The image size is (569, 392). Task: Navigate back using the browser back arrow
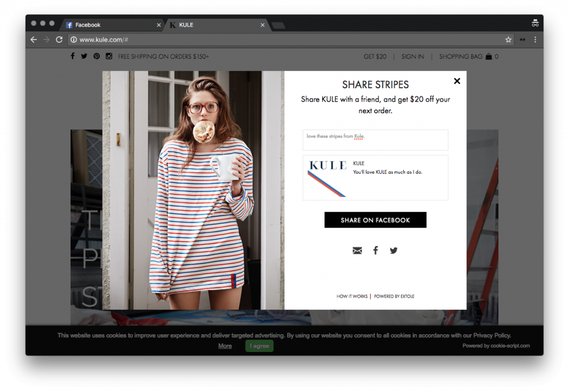coord(33,39)
